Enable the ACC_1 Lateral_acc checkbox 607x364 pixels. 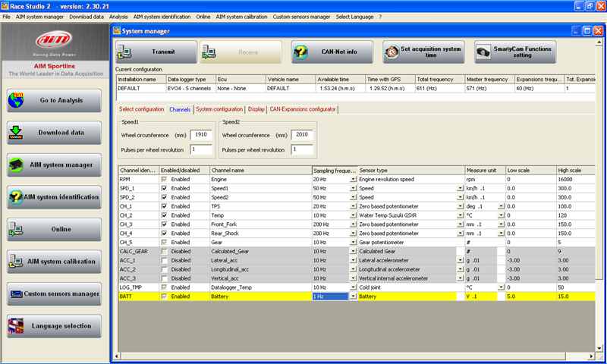tap(164, 260)
